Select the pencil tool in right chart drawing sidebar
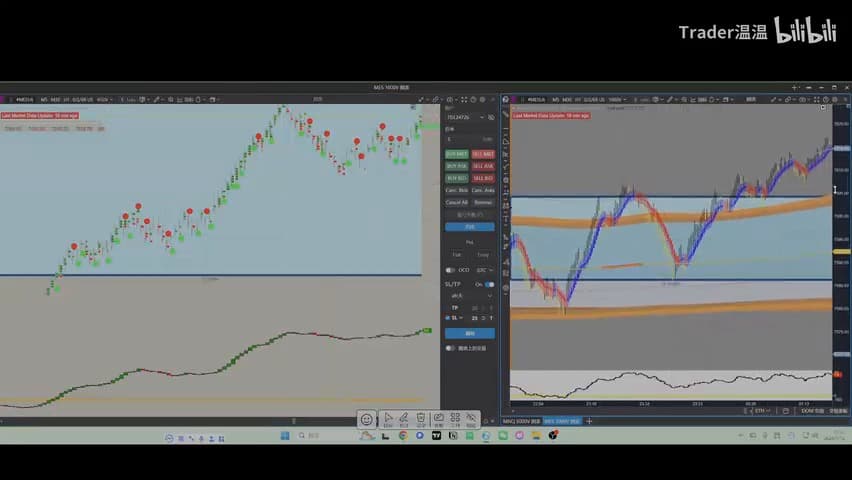Viewport: 852px width, 480px height. click(506, 115)
